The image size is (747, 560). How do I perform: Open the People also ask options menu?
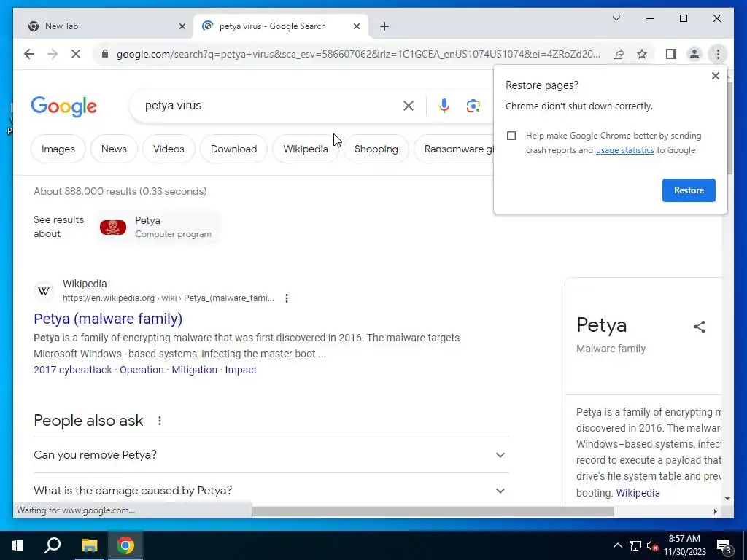pos(160,421)
